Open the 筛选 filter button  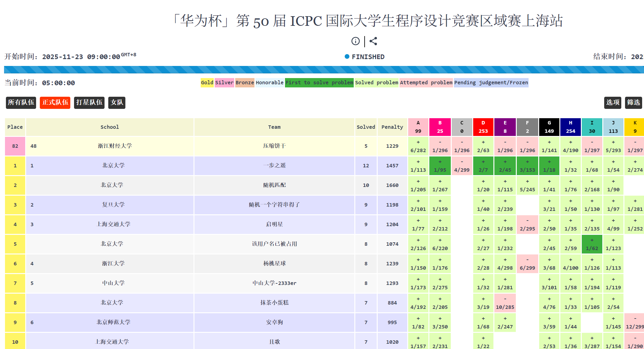(633, 102)
